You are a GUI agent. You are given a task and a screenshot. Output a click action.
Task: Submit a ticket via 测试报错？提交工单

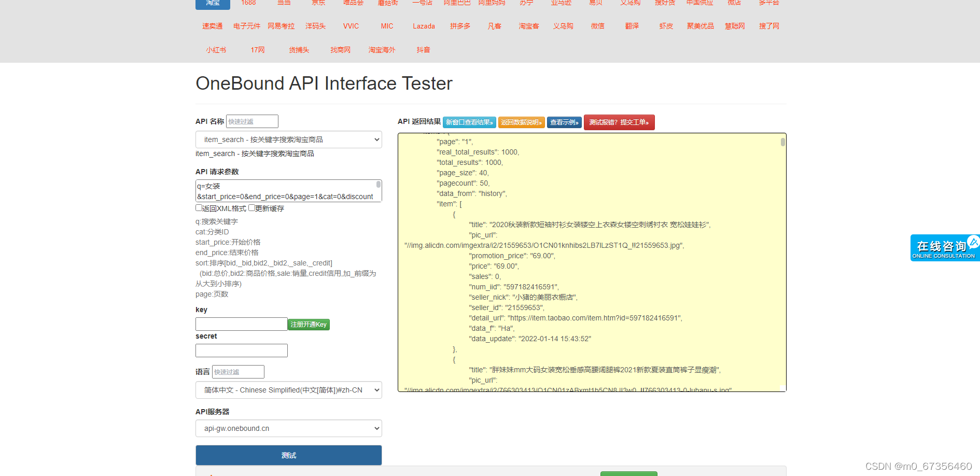coord(619,122)
